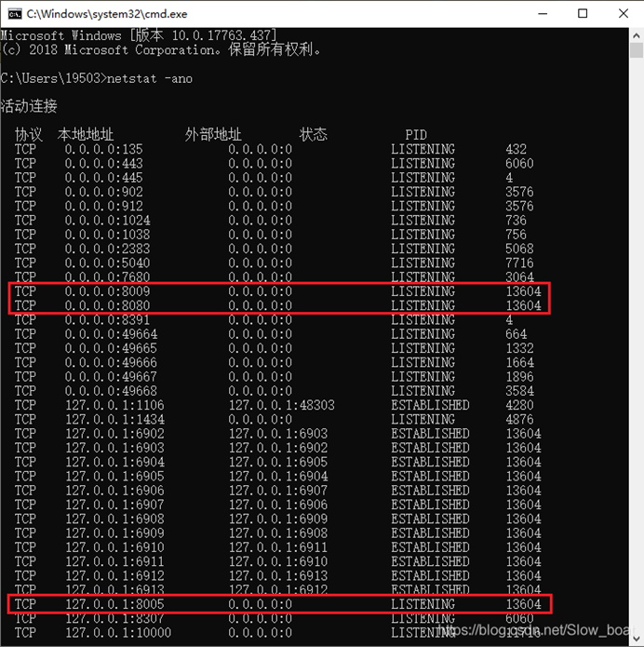This screenshot has height=647, width=644.
Task: Click the 本地地址 column header
Action: point(86,134)
